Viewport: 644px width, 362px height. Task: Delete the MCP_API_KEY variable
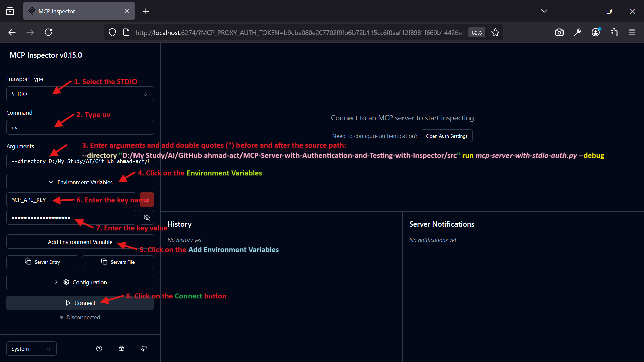[147, 200]
